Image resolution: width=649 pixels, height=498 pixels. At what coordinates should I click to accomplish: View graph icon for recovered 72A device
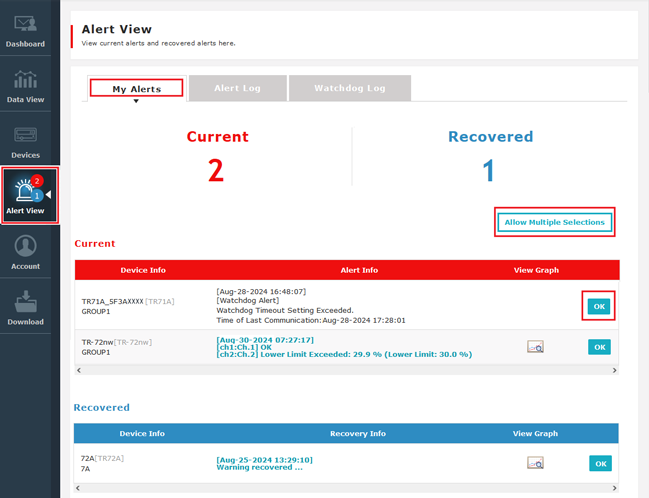[535, 463]
